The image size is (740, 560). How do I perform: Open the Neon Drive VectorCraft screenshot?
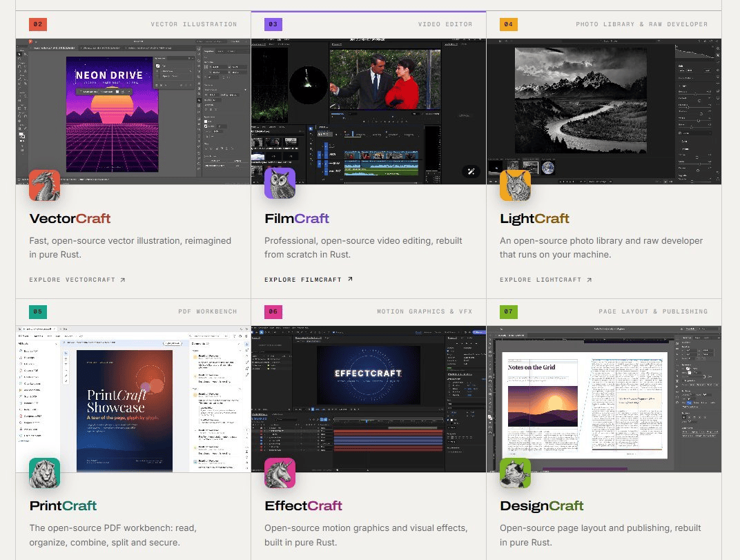click(x=133, y=111)
